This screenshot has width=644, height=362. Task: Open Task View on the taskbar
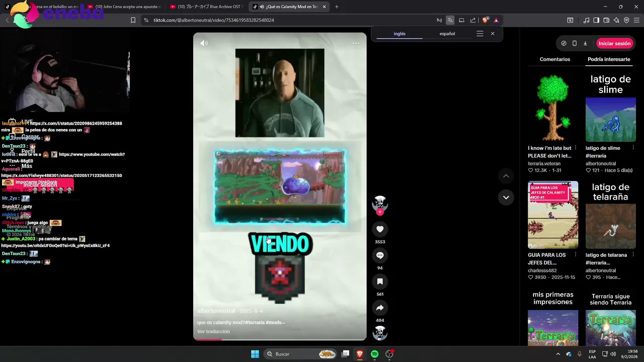pos(346,354)
